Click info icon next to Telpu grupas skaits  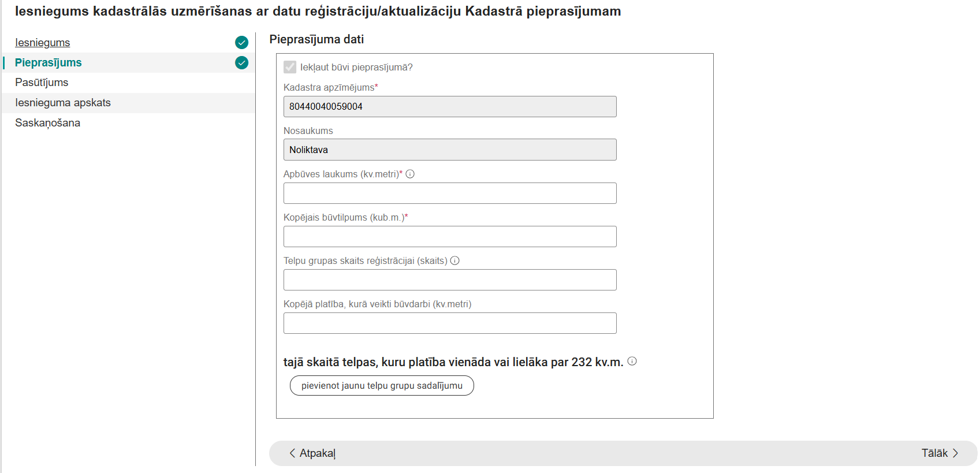455,260
